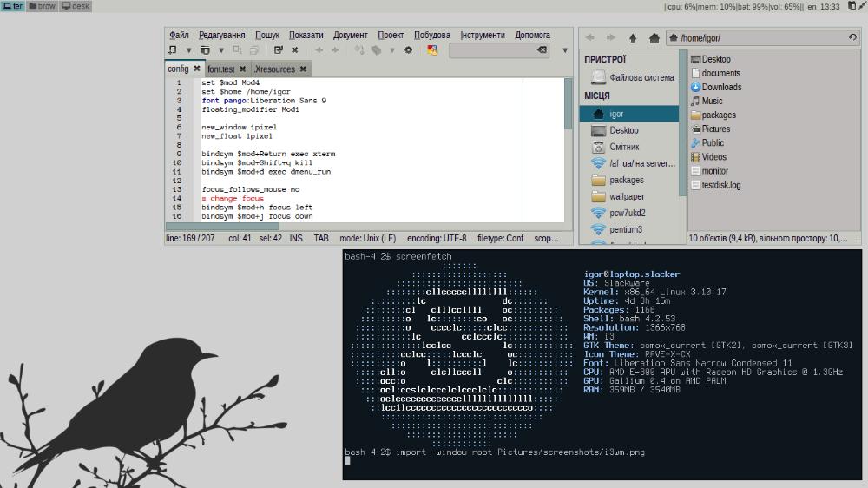Viewport: 868px width, 488px height.
Task: Open the Редагування menu
Action: pos(221,35)
